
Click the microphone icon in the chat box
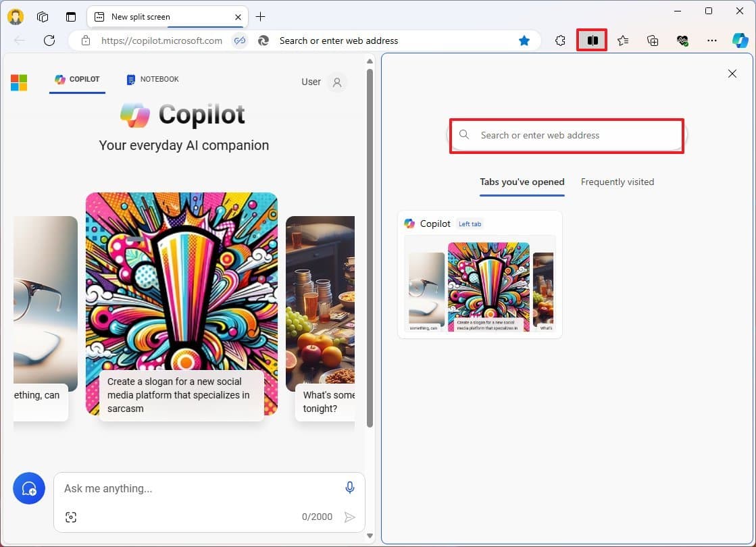click(350, 487)
